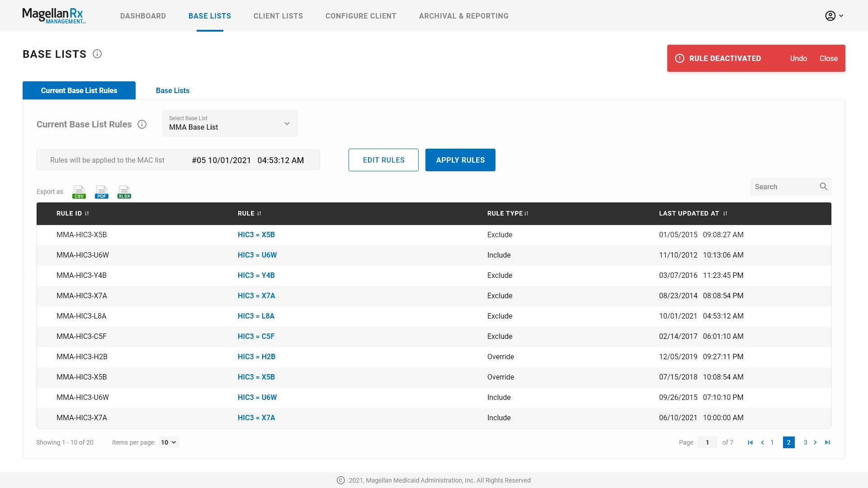Click info icon next to Current Base List Rules
The image size is (868, 488).
[x=142, y=124]
